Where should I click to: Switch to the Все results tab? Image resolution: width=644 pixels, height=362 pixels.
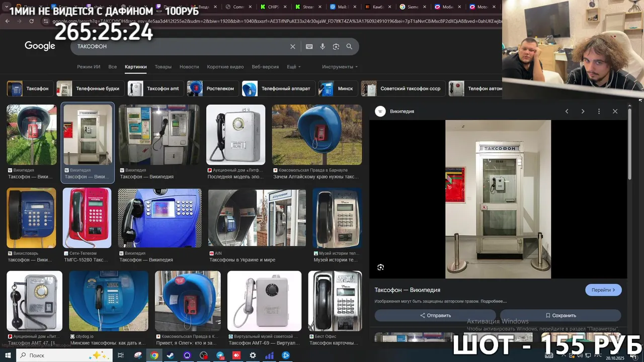click(x=113, y=67)
